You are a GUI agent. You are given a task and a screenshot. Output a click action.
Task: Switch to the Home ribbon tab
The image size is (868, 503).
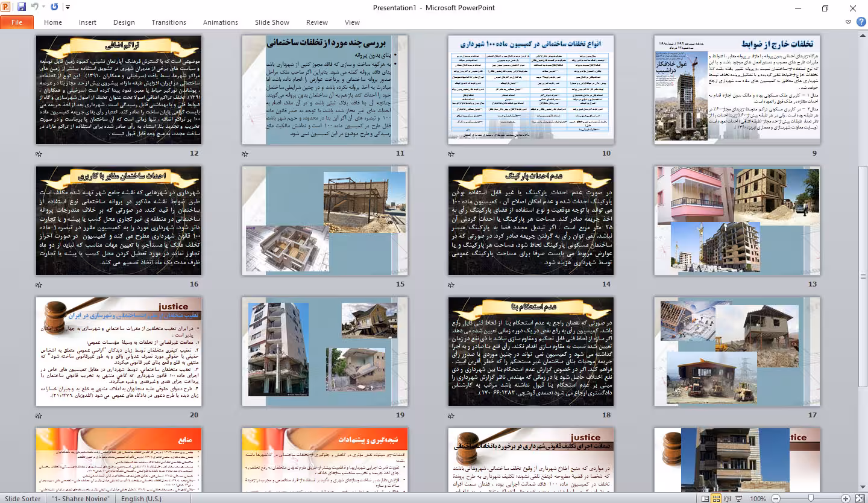[53, 22]
